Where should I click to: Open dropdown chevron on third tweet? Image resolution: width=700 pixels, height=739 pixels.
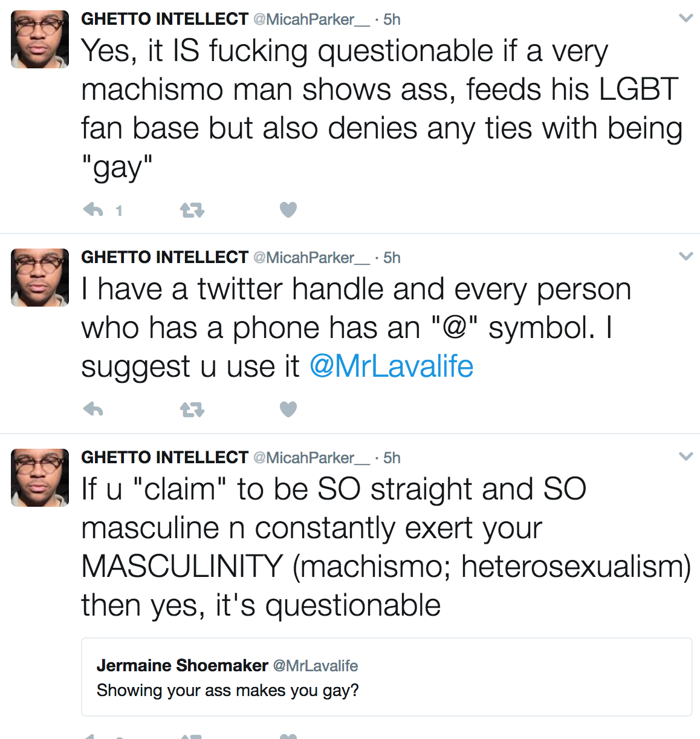685,457
